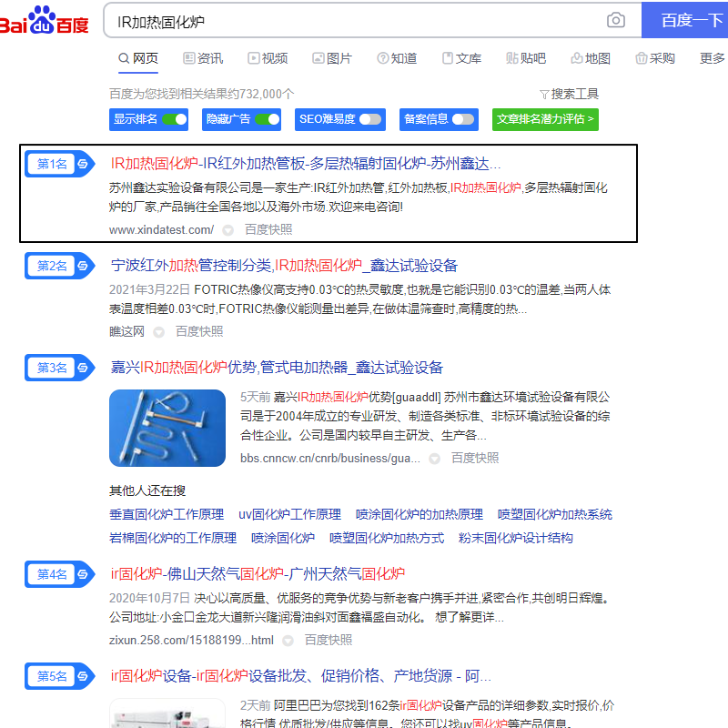Click the 搜索工具 text
Screen dimensions: 728x728
575,95
